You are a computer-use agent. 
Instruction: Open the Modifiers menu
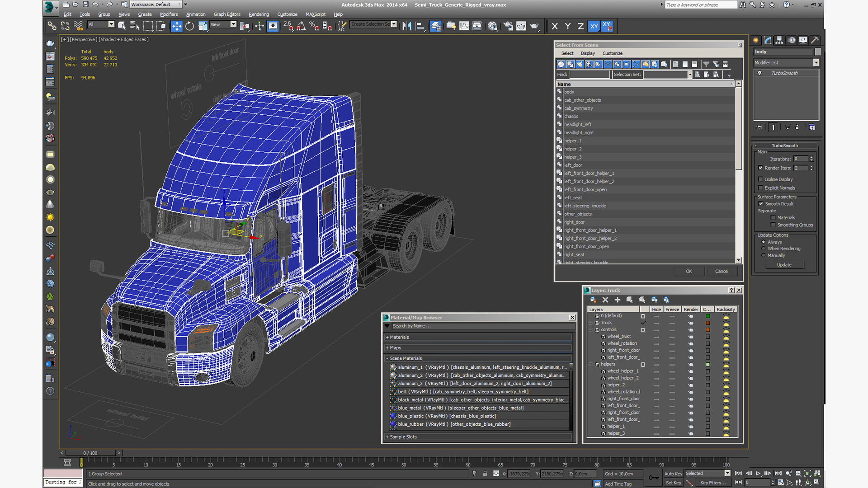[169, 14]
